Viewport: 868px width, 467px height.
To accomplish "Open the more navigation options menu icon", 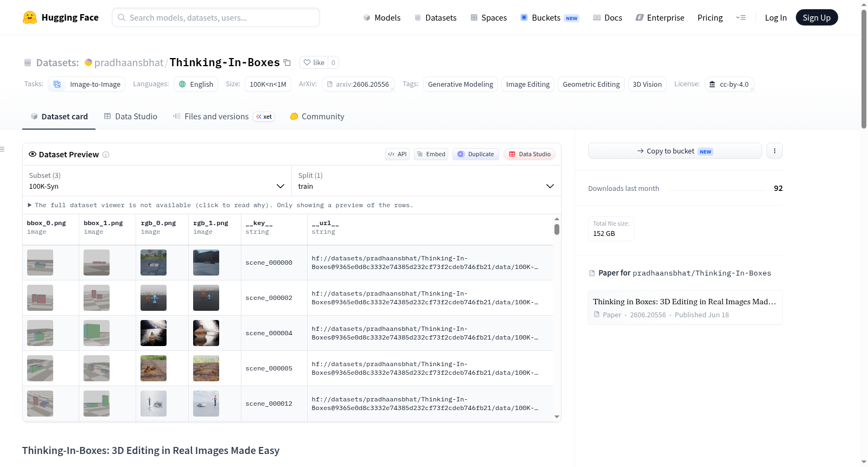I will (x=741, y=17).
